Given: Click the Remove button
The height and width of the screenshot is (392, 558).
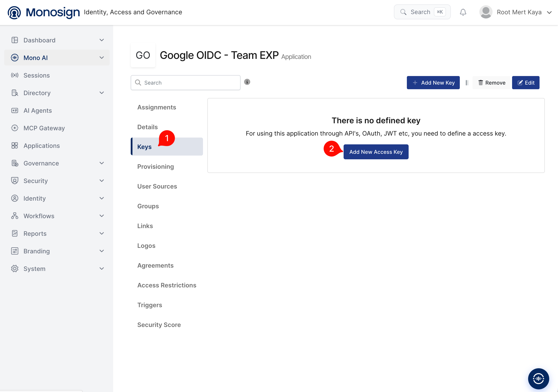Looking at the screenshot, I should point(491,83).
